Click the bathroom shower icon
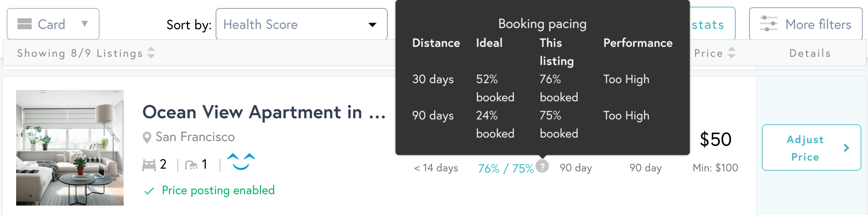 191,165
